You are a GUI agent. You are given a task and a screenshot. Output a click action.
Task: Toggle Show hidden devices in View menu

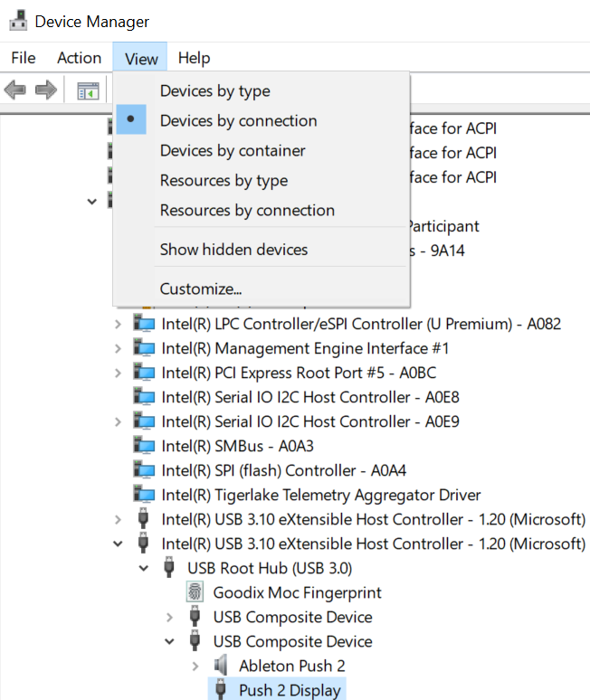tap(233, 250)
